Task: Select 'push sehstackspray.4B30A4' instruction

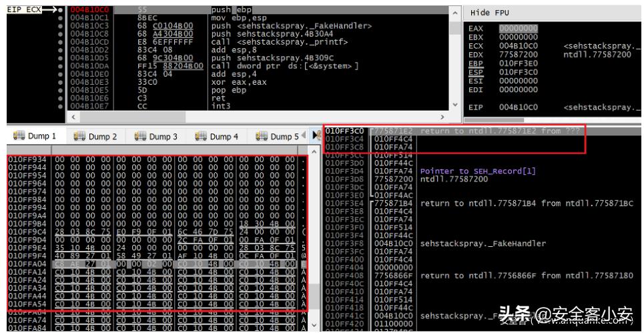Action: pos(272,33)
